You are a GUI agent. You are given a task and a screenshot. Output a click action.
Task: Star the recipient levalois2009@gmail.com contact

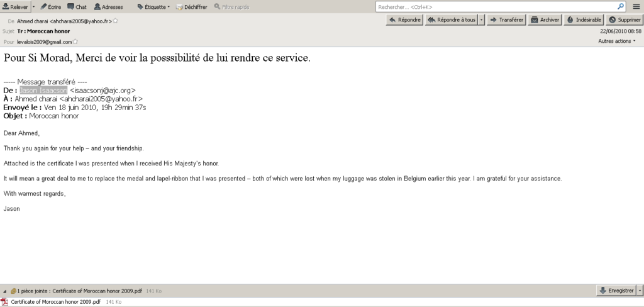75,42
